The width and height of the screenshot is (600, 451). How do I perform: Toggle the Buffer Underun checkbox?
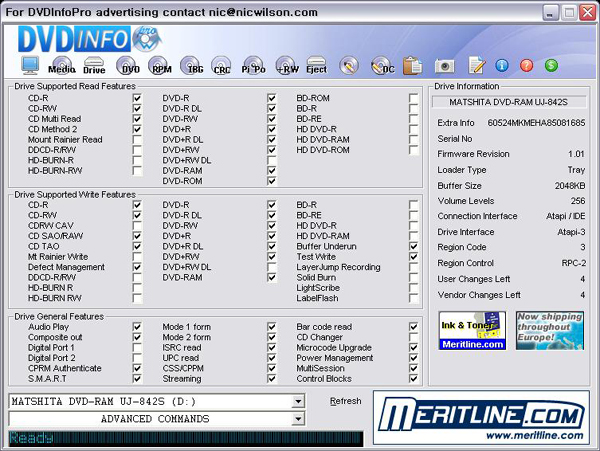tap(413, 246)
